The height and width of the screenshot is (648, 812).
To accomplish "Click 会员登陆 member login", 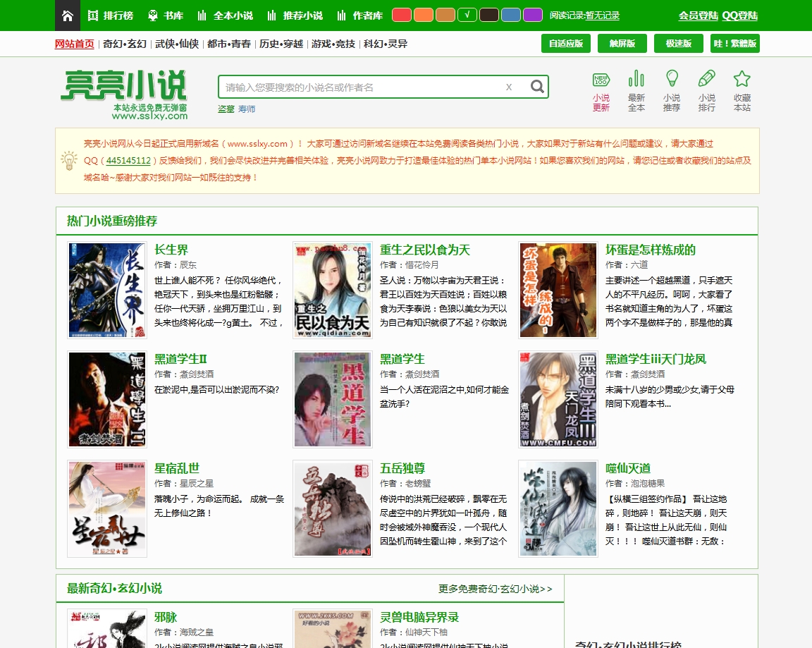I will pos(698,16).
